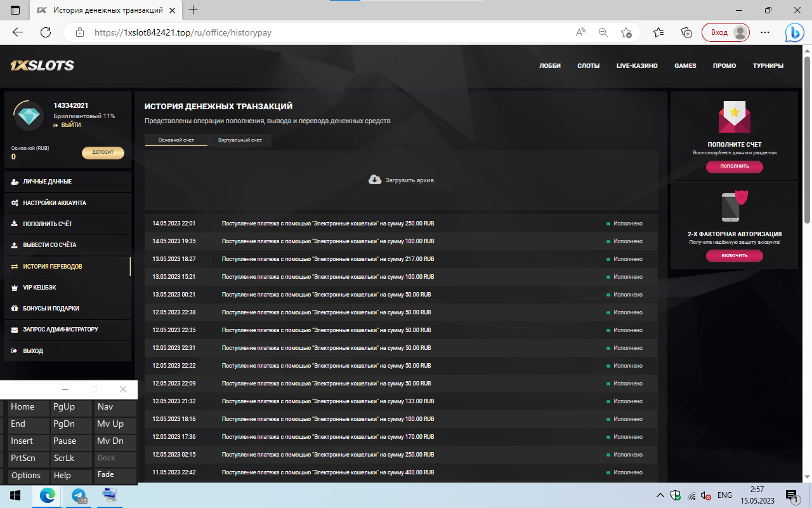812x508 pixels.
Task: Open ПОПОЛНИТЬ СЧЁТ in the sidebar
Action: (x=68, y=224)
